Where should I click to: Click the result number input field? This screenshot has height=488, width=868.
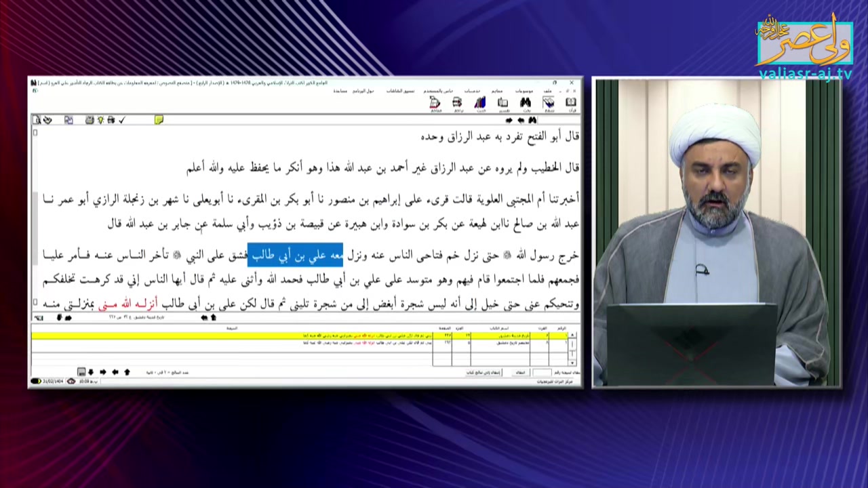coord(542,372)
